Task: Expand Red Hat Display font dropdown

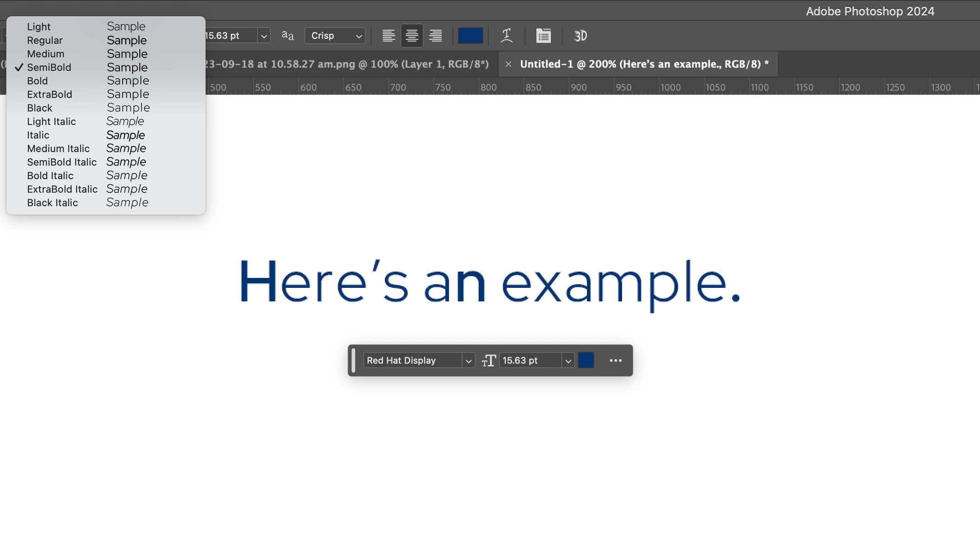Action: pos(468,360)
